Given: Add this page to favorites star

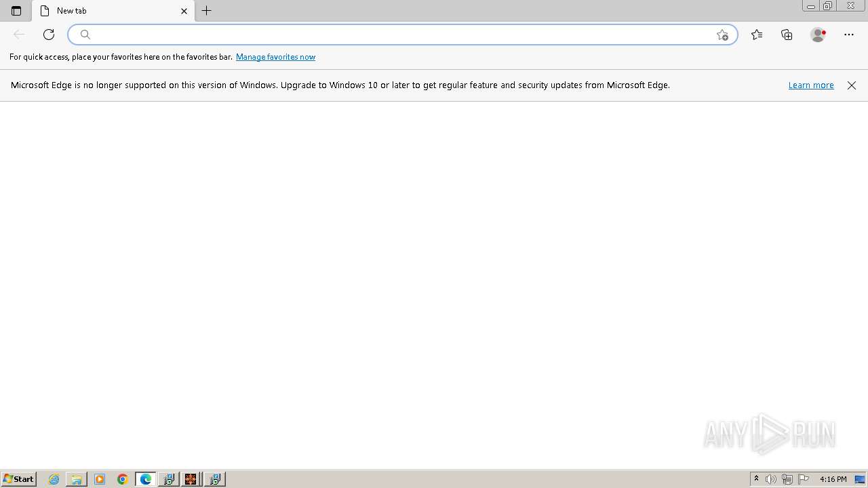Looking at the screenshot, I should [722, 35].
